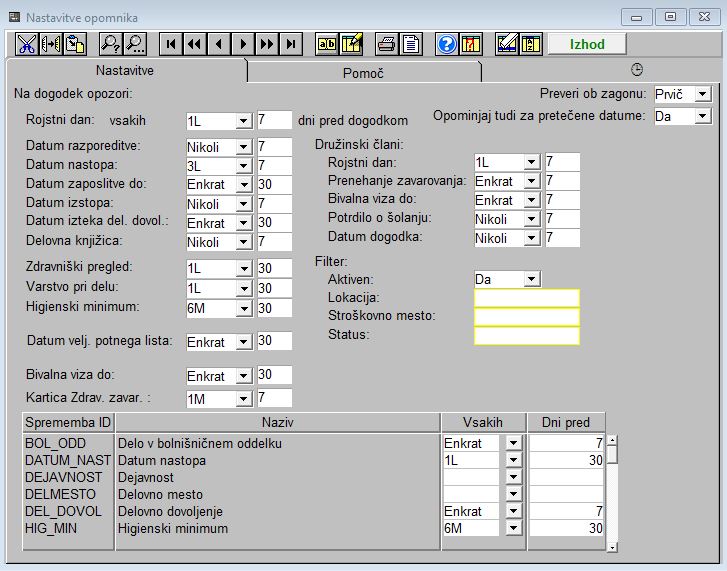Click the document preview icon
Image resolution: width=727 pixels, height=571 pixels.
411,44
